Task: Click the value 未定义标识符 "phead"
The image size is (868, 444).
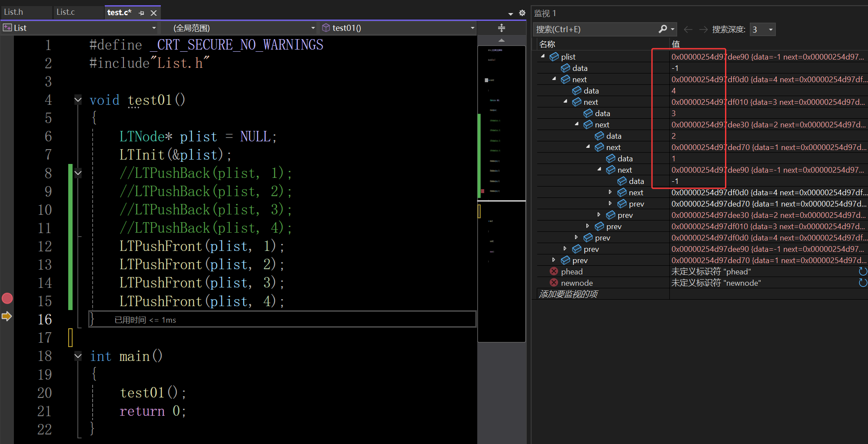Action: [711, 271]
